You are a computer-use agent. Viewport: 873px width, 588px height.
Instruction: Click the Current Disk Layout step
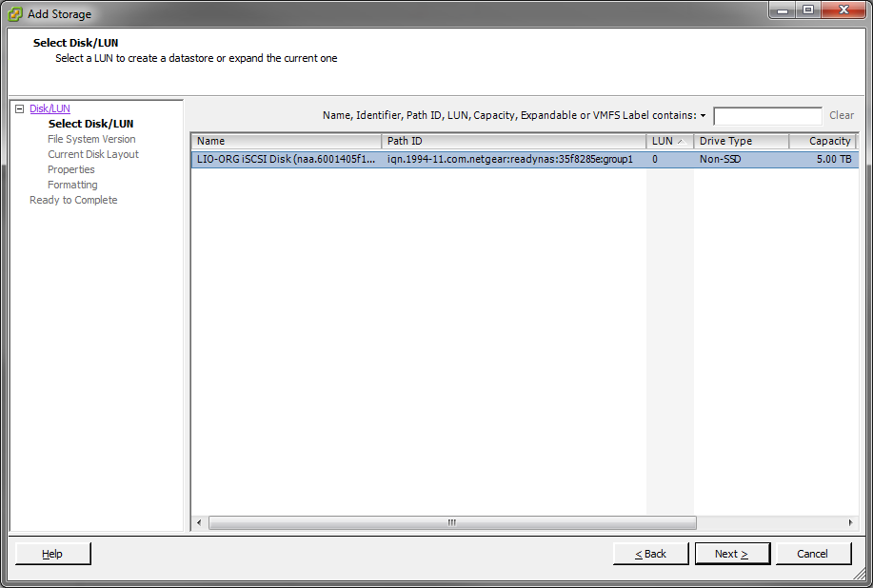point(92,153)
